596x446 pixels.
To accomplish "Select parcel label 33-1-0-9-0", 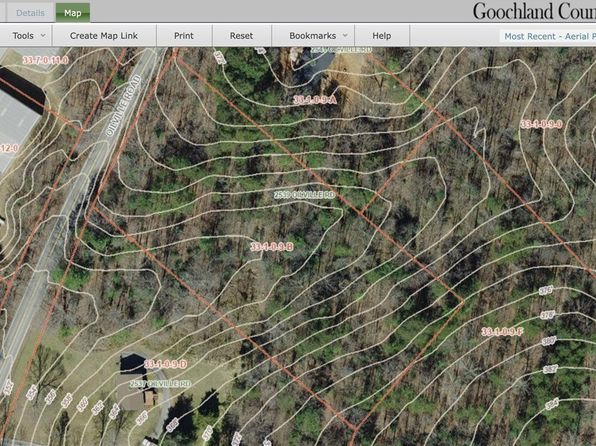I will (x=541, y=124).
